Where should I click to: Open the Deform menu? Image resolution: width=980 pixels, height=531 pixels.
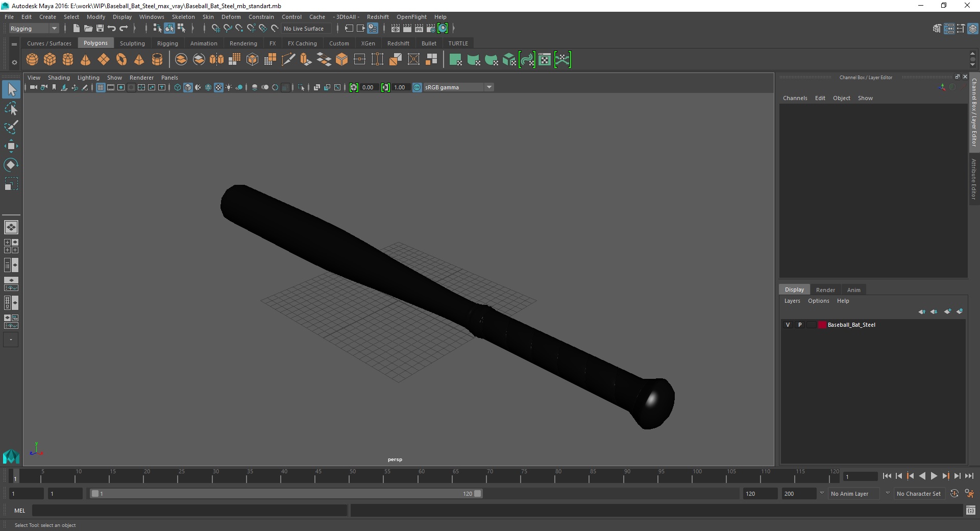[x=231, y=17]
